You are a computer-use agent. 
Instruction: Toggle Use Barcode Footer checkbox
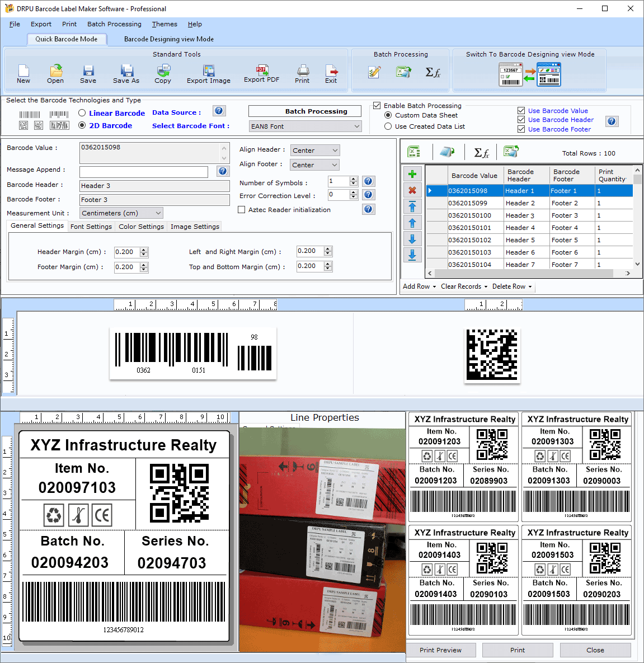[521, 129]
